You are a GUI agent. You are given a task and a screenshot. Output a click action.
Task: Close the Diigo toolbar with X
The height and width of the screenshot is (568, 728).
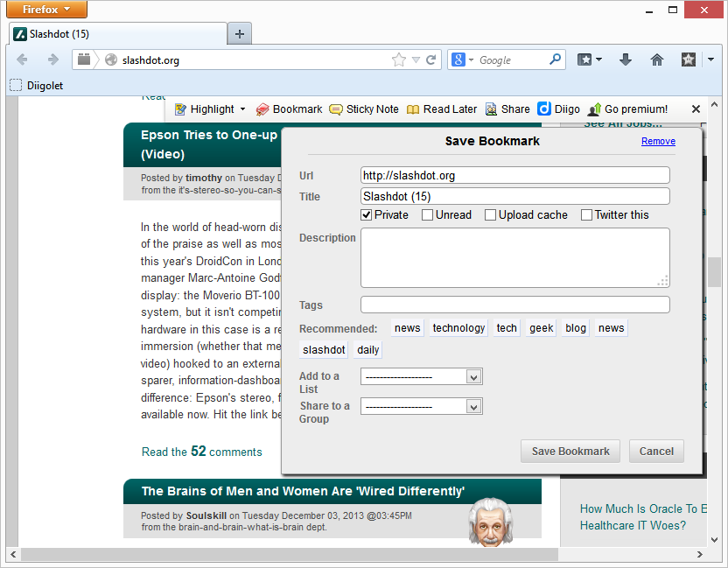click(696, 109)
